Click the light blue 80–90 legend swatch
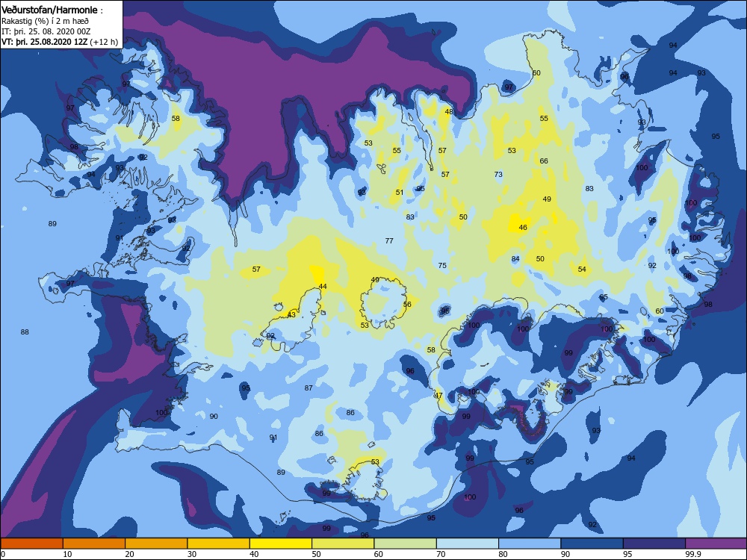747x560 pixels. point(530,544)
